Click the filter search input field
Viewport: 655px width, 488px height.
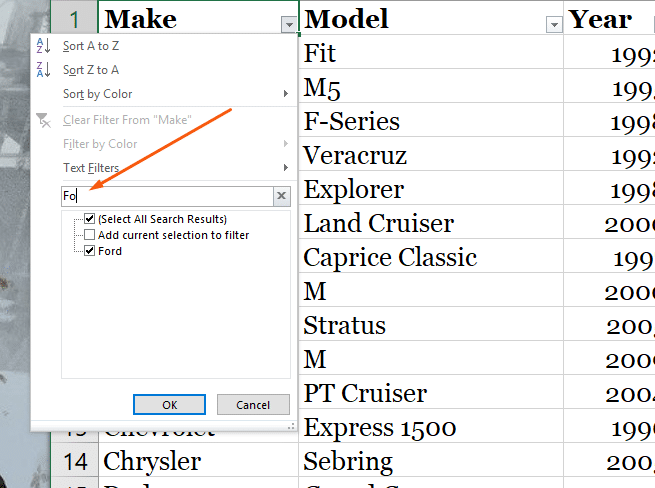[167, 196]
